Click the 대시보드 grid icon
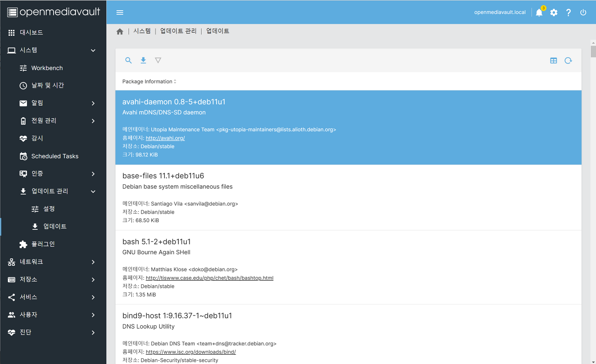This screenshot has width=596, height=364. point(12,33)
